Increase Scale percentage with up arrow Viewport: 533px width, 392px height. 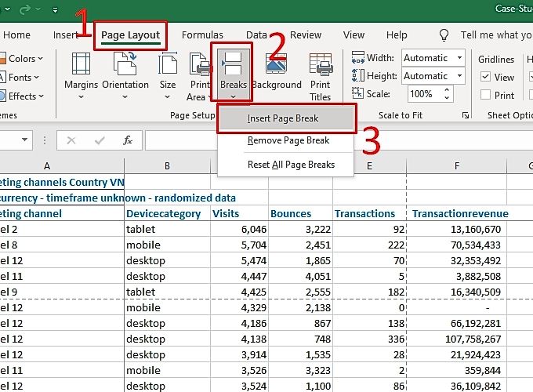447,89
